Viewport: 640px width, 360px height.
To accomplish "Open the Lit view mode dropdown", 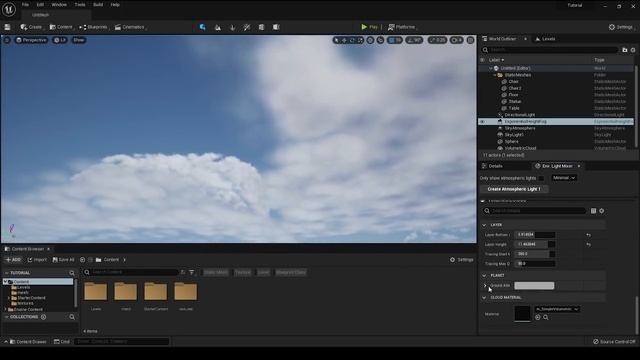I will coord(60,40).
